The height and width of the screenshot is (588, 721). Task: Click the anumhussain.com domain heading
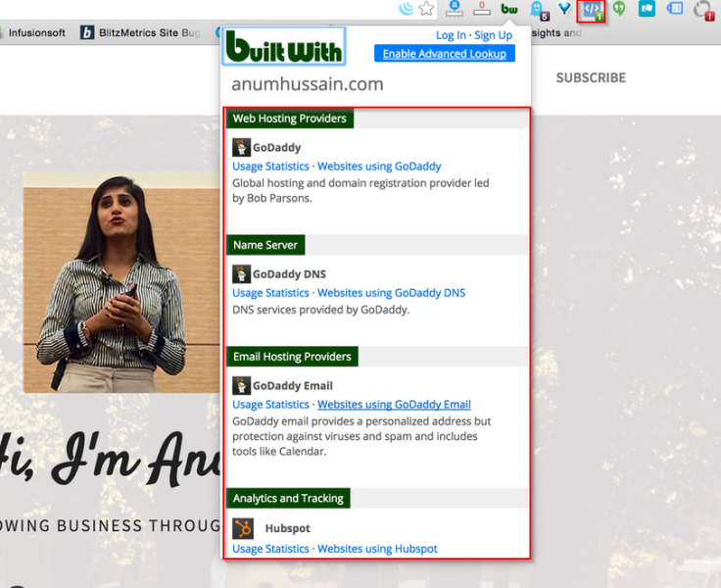pos(308,84)
